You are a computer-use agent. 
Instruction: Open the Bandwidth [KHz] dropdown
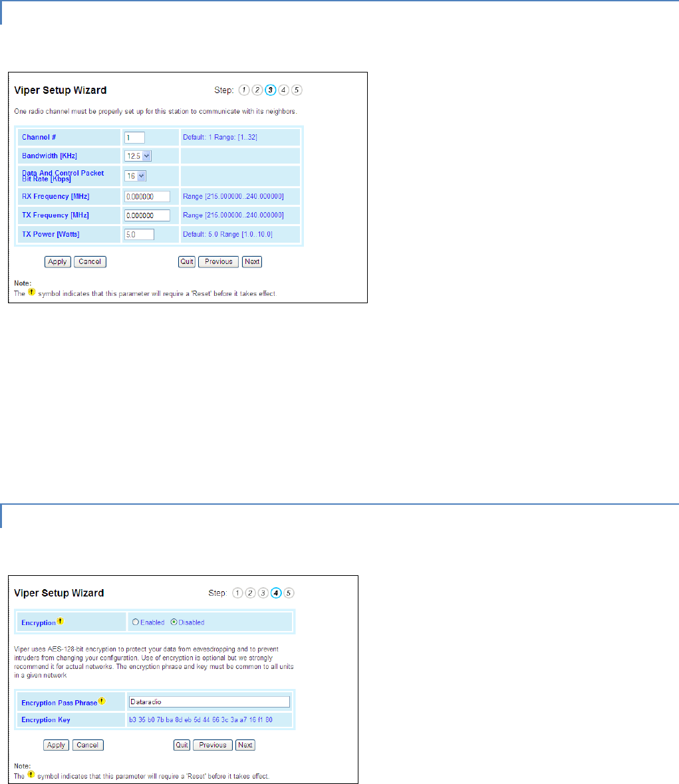click(x=138, y=156)
